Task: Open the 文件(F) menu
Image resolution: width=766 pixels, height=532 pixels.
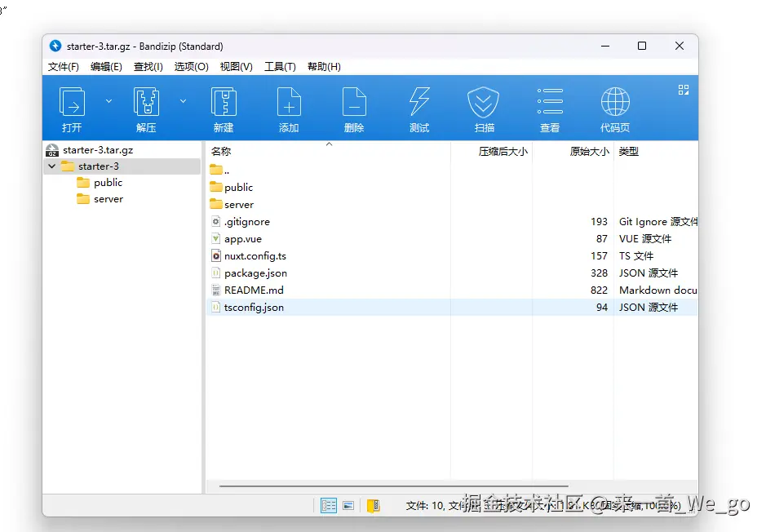Action: pyautogui.click(x=64, y=66)
